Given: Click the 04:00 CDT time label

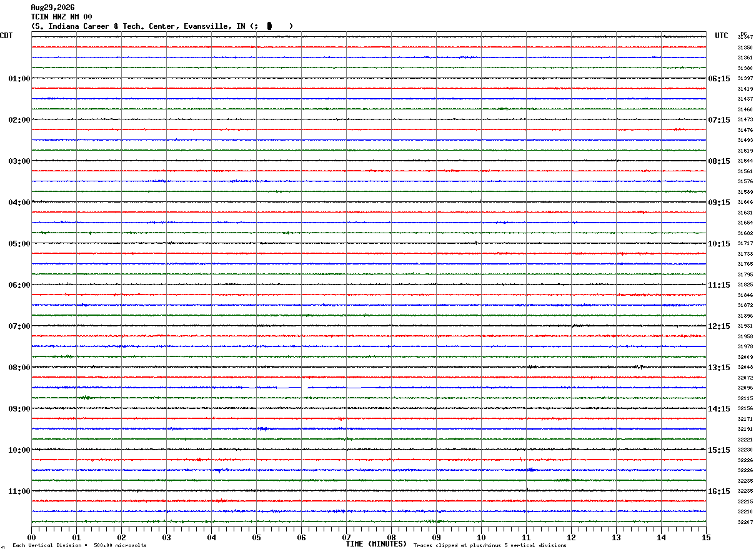Looking at the screenshot, I should tap(19, 203).
